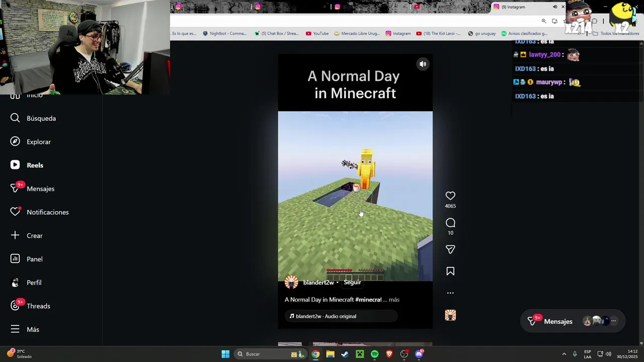The width and height of the screenshot is (644, 362).
Task: Open the Mercado Libre Uruguay bookmark
Action: [357, 34]
